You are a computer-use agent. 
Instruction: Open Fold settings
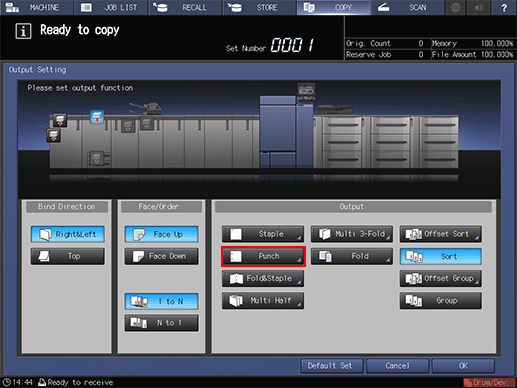tap(352, 256)
